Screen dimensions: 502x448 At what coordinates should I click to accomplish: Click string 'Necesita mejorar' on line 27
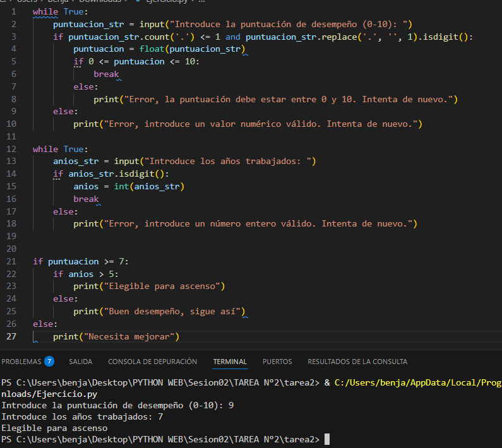[x=129, y=336]
